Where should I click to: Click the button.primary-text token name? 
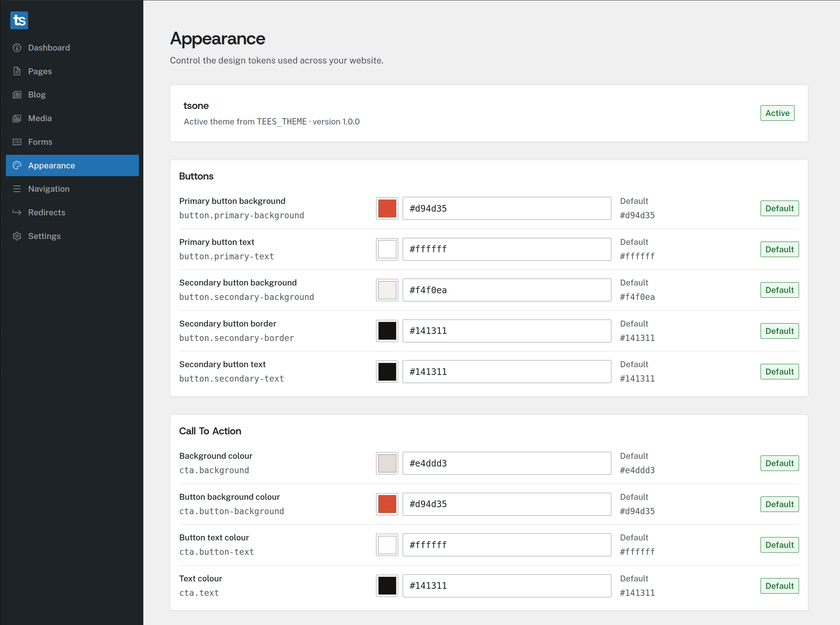(x=226, y=257)
